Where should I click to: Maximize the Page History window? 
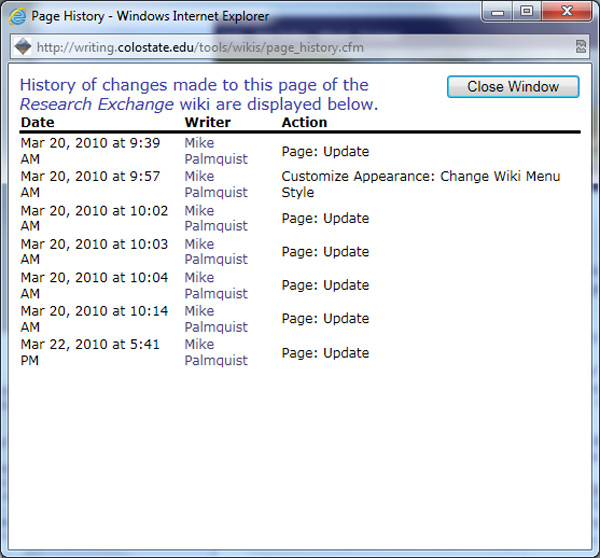[x=527, y=12]
